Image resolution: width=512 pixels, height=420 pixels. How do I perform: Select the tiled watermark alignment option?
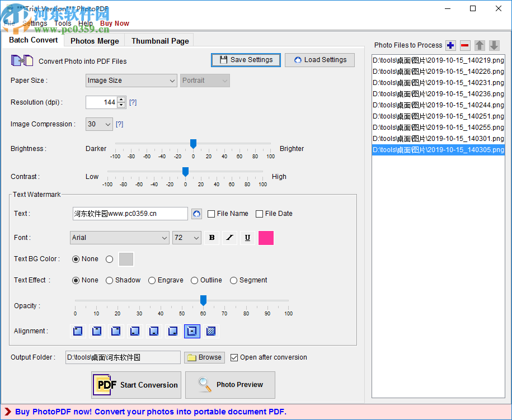211,331
